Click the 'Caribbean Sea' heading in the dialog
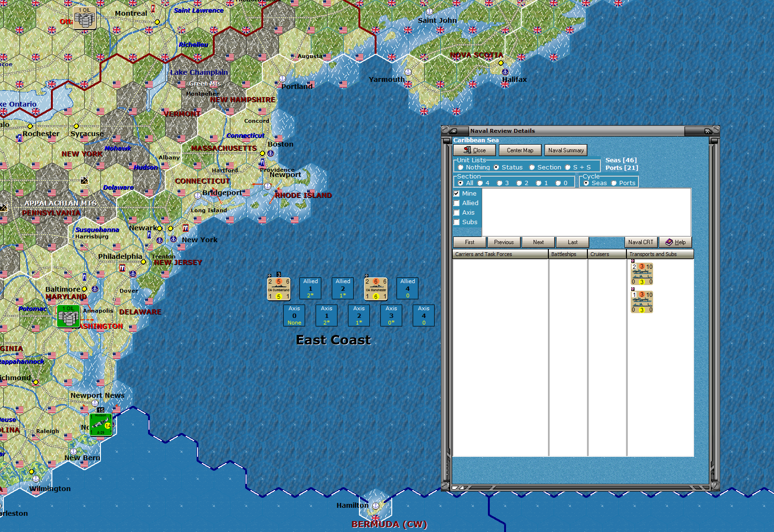 [x=476, y=140]
